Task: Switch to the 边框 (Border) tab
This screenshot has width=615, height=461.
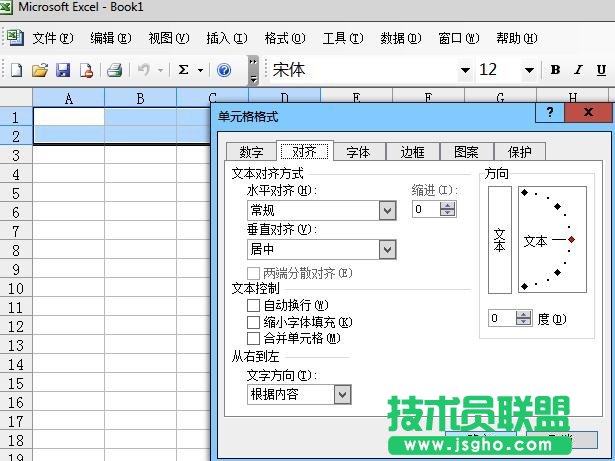Action: [x=412, y=152]
